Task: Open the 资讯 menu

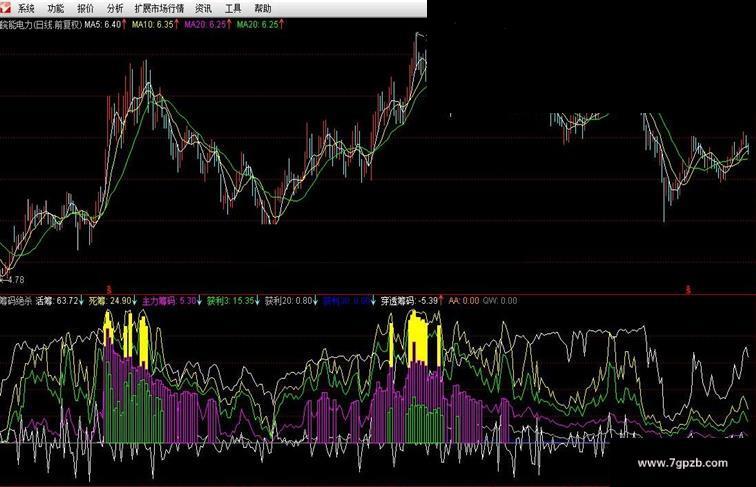Action: (x=203, y=8)
